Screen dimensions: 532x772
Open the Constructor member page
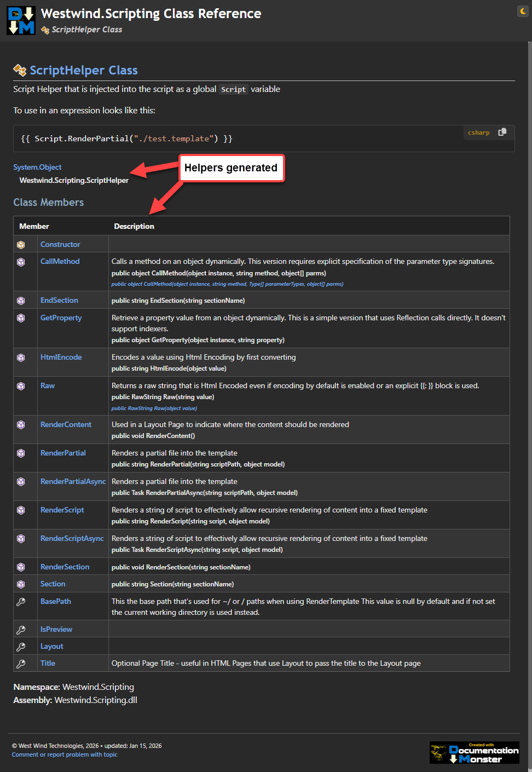click(60, 244)
